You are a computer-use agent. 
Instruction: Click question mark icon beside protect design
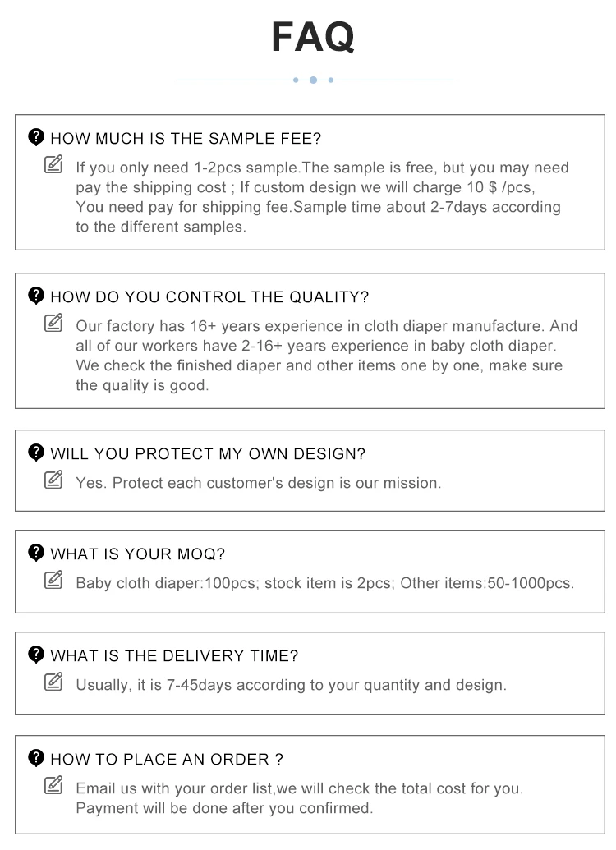(36, 453)
